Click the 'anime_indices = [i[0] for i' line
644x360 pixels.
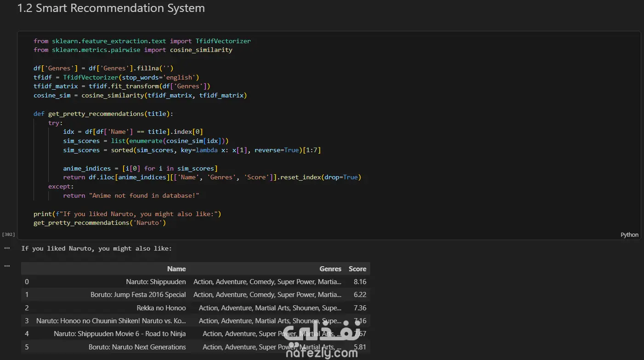point(140,168)
